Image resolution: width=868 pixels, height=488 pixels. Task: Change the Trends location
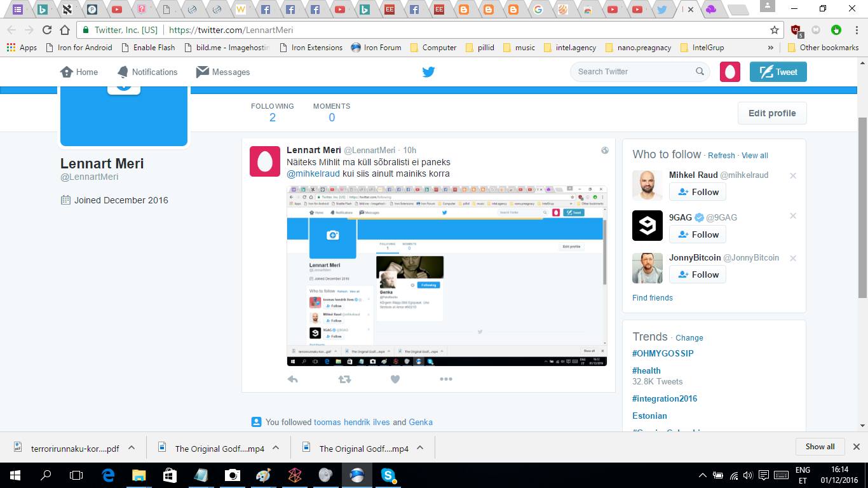click(x=689, y=338)
